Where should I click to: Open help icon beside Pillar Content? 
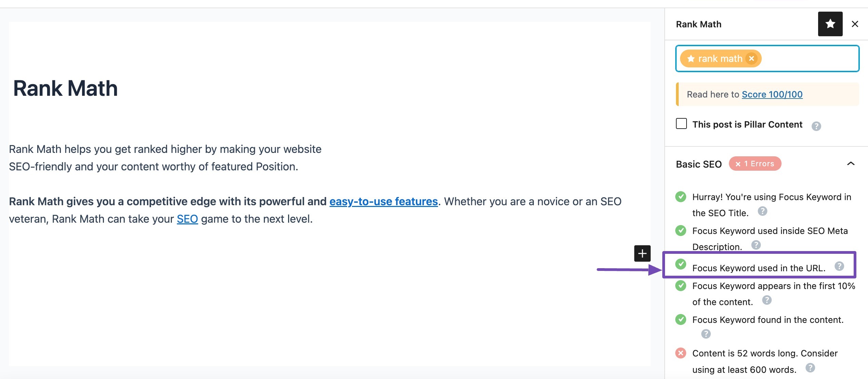point(816,126)
